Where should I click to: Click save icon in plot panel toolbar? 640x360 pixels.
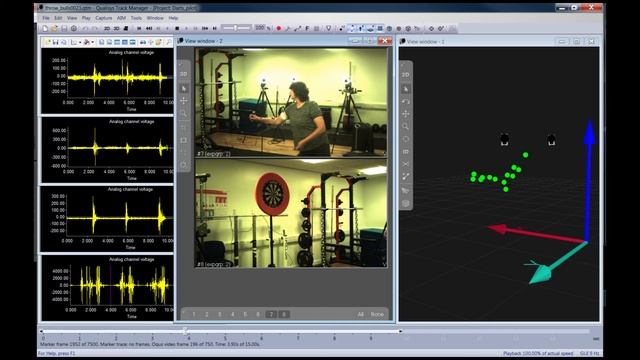click(56, 42)
